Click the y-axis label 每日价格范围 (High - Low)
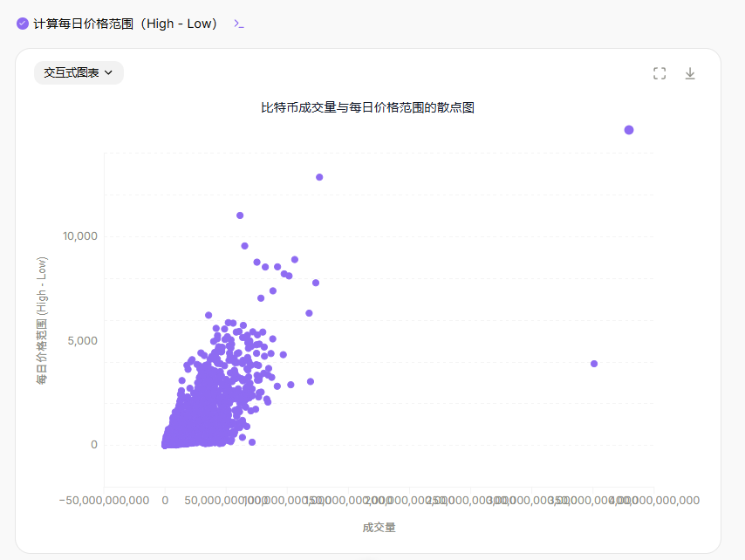Screen dimensions: 745x560 (x=42, y=321)
